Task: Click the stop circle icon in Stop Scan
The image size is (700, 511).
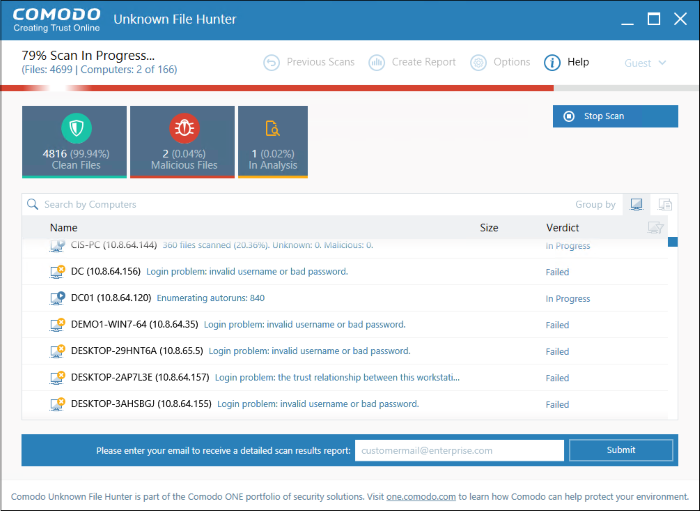Action: click(569, 116)
